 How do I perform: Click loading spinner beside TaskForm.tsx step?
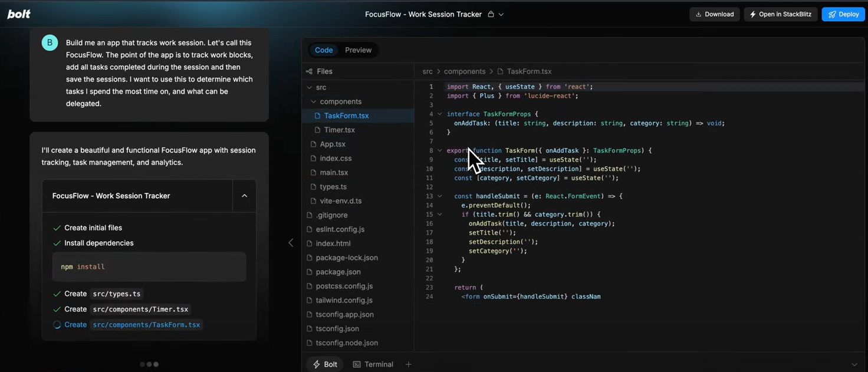(57, 325)
